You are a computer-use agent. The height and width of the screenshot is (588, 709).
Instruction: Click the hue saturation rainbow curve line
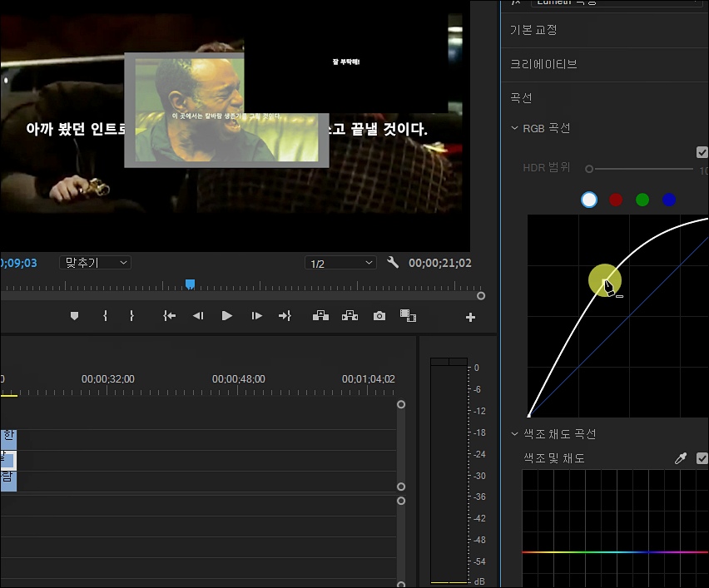615,552
